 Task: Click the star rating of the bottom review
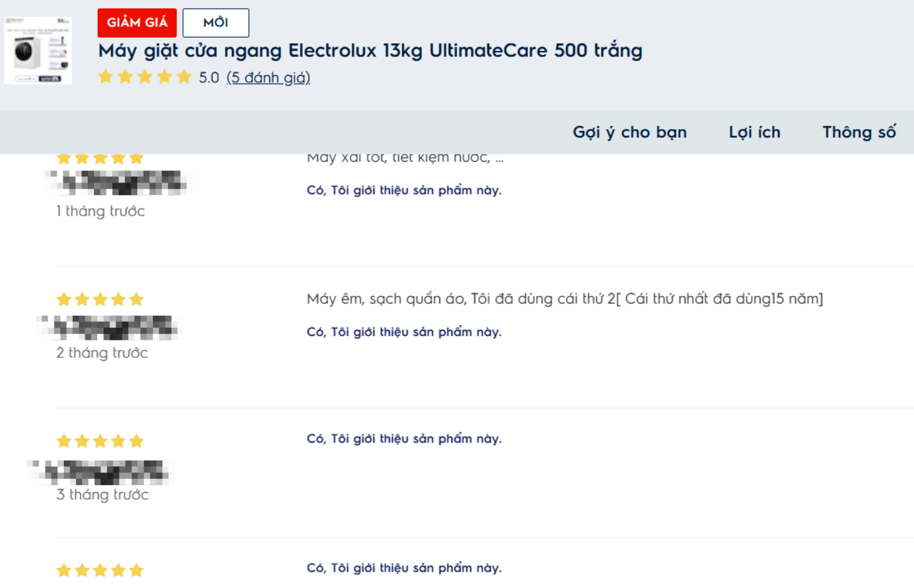pyautogui.click(x=100, y=570)
